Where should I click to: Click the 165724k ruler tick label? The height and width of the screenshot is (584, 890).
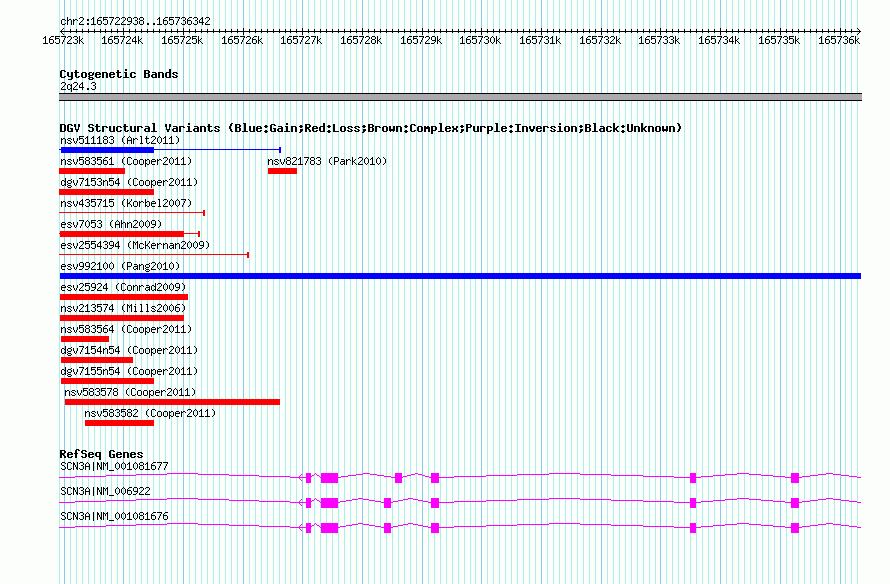tap(122, 40)
